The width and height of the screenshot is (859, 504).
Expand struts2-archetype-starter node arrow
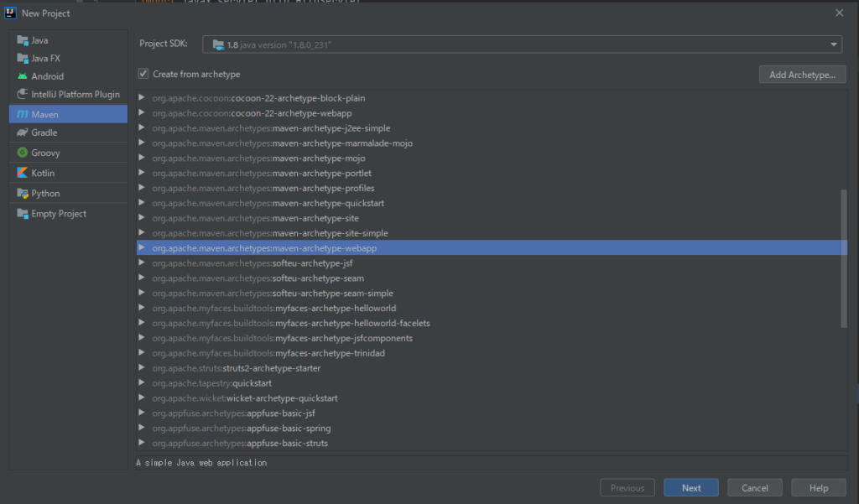point(142,368)
